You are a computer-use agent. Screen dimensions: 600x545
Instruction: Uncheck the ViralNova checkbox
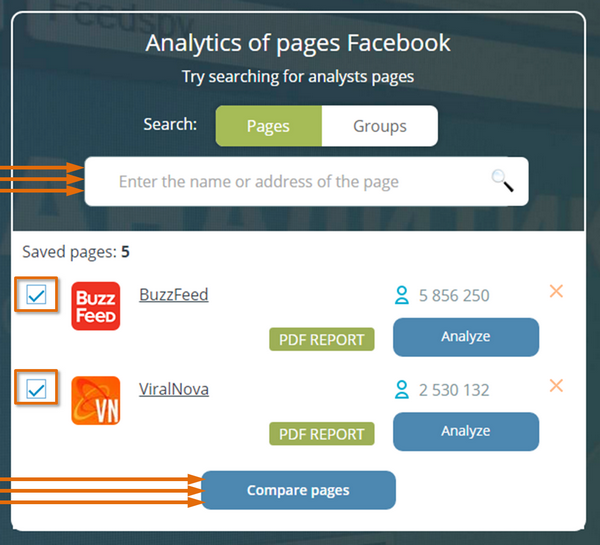click(x=36, y=389)
